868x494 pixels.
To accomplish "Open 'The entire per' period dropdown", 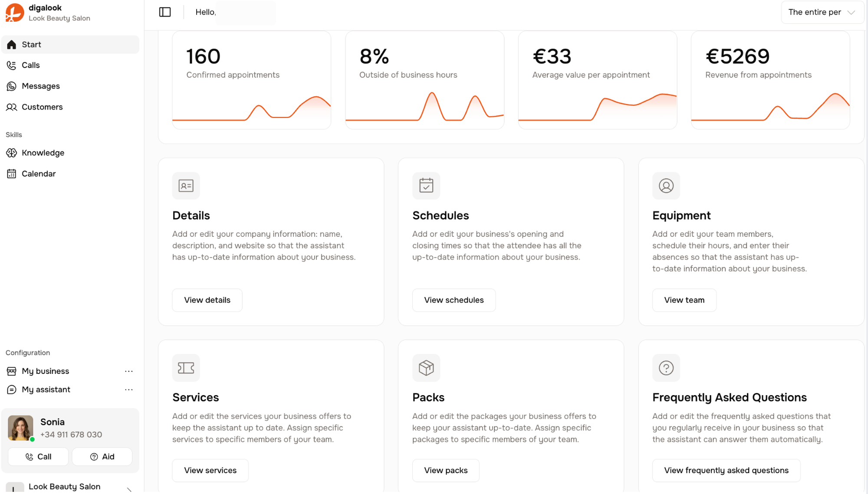I will tap(822, 12).
